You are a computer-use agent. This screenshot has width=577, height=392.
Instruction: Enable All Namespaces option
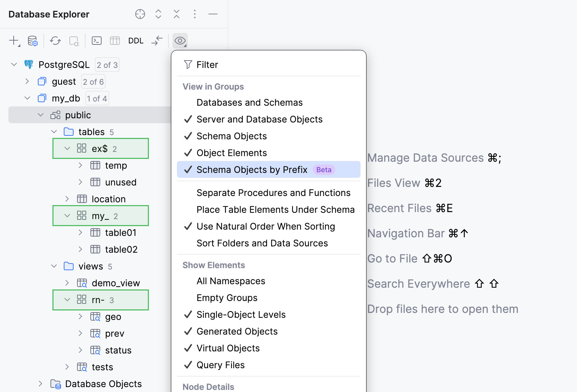tap(269, 281)
